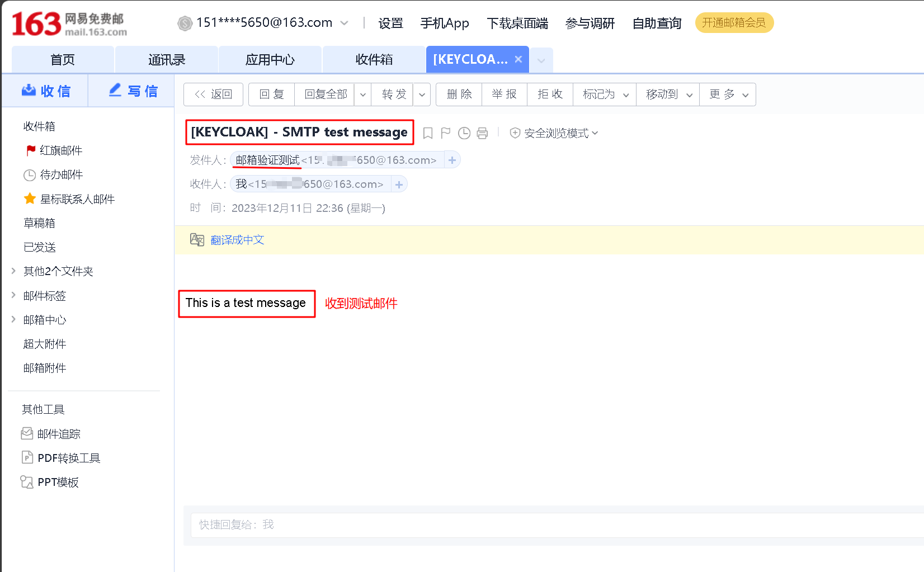924x572 pixels.
Task: Mark the email with the bookmark icon
Action: click(x=428, y=133)
